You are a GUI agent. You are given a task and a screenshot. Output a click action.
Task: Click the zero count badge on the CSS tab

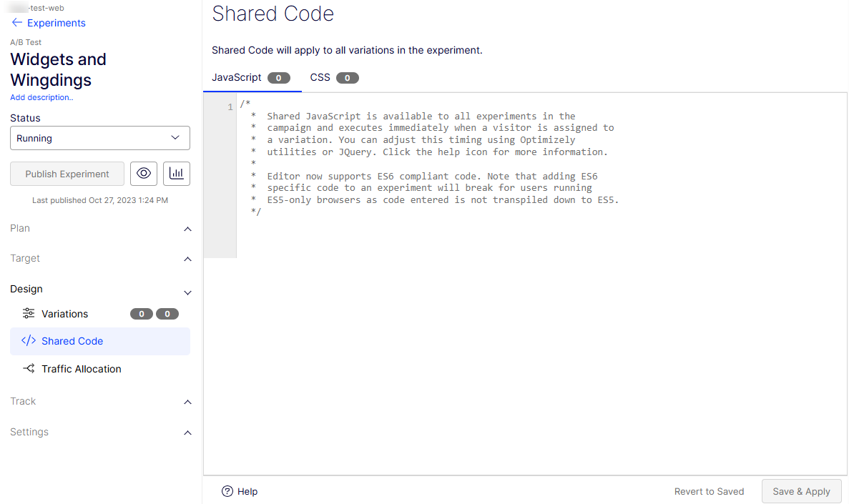pos(348,78)
